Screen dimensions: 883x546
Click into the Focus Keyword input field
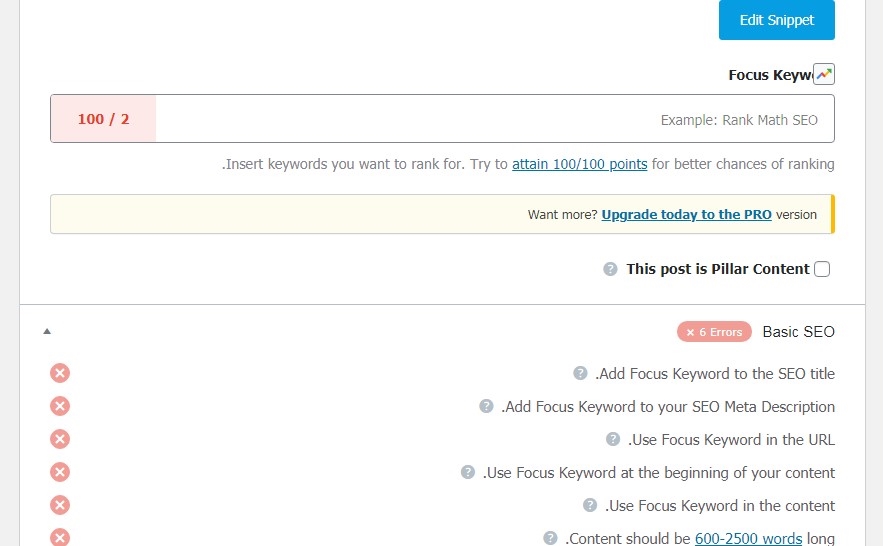tap(490, 119)
